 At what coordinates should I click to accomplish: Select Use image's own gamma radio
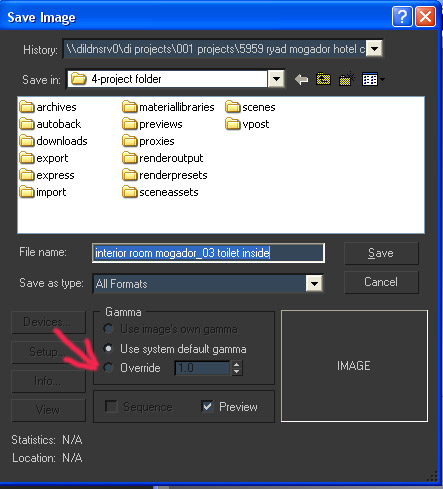(x=108, y=329)
